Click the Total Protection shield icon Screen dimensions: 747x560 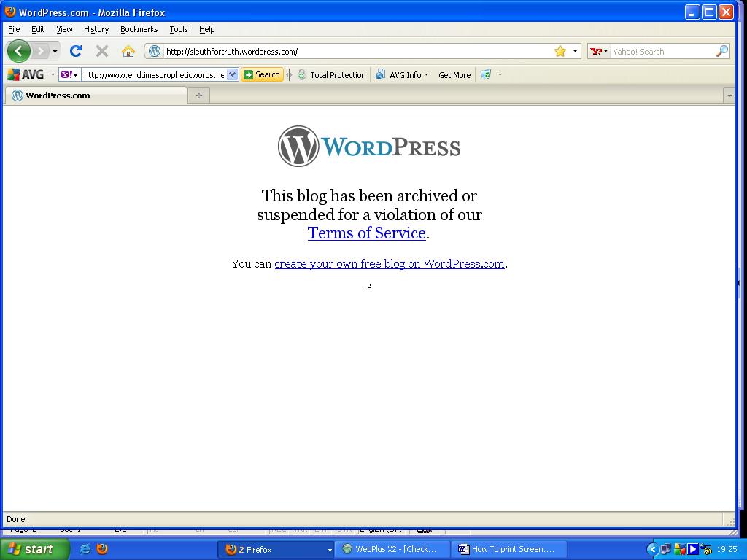(x=301, y=75)
